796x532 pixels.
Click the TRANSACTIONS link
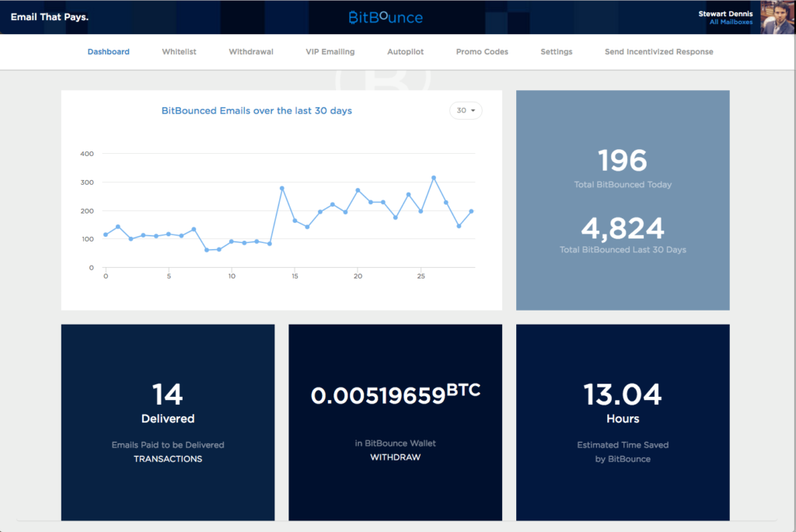pos(168,459)
